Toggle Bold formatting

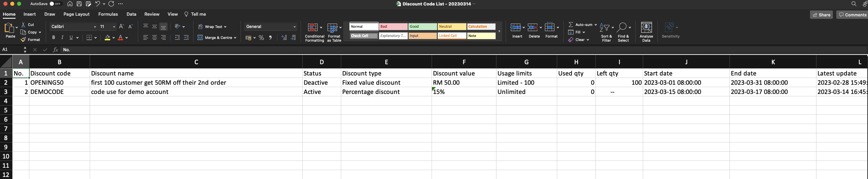54,38
